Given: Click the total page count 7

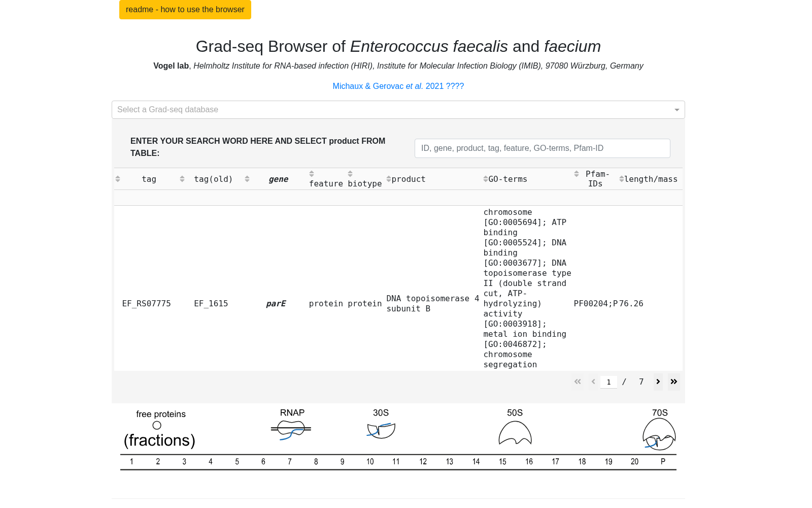Looking at the screenshot, I should pos(641,382).
